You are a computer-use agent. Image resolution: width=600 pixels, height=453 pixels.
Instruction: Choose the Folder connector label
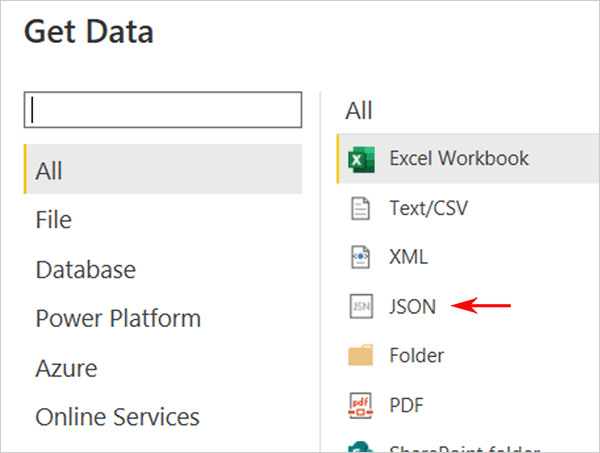417,355
